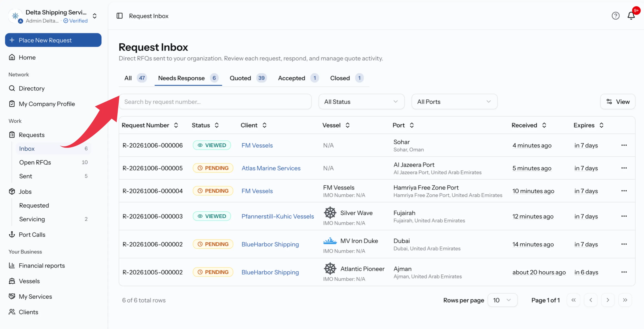Click the PENDING badge for R-20261006-000005
Screen dimensions: 644x329
213,168
